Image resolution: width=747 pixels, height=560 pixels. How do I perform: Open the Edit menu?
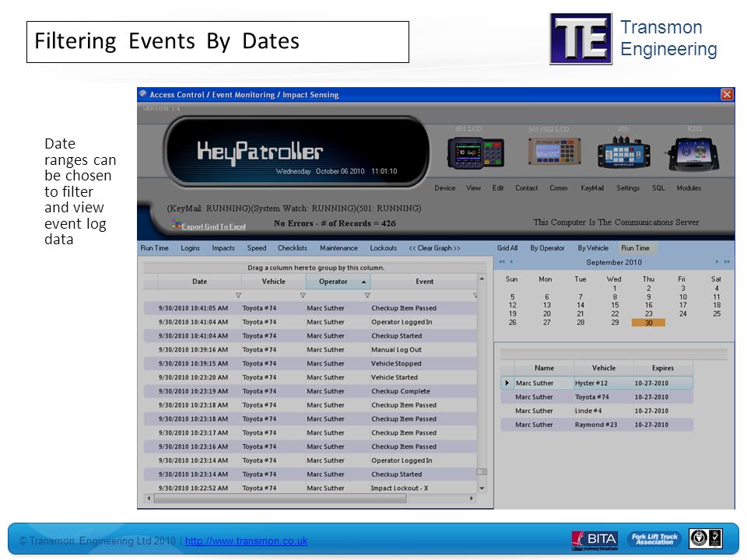click(498, 188)
